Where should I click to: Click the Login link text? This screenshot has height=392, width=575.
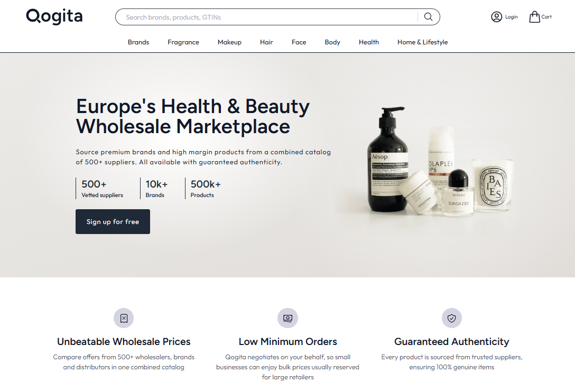tap(511, 17)
